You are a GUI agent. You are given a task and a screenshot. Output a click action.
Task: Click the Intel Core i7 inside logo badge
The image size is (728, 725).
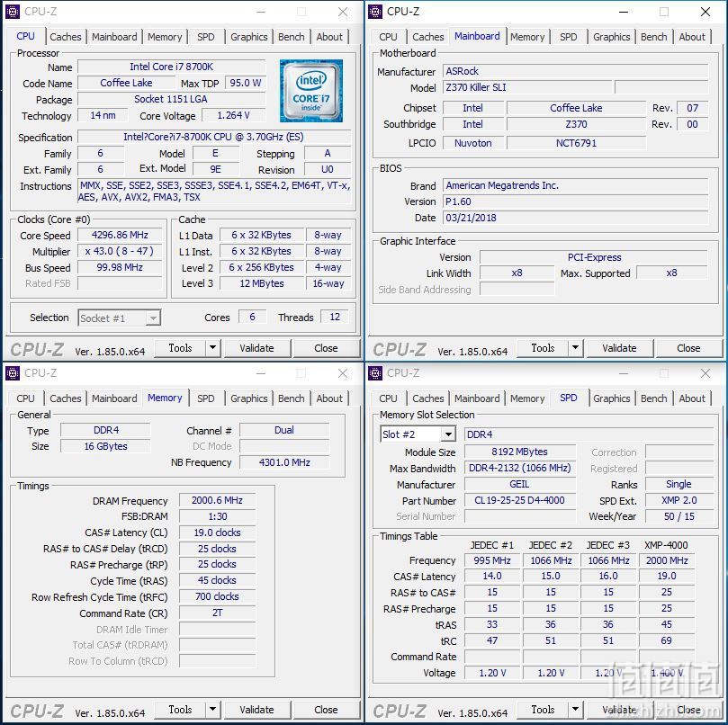coord(311,91)
